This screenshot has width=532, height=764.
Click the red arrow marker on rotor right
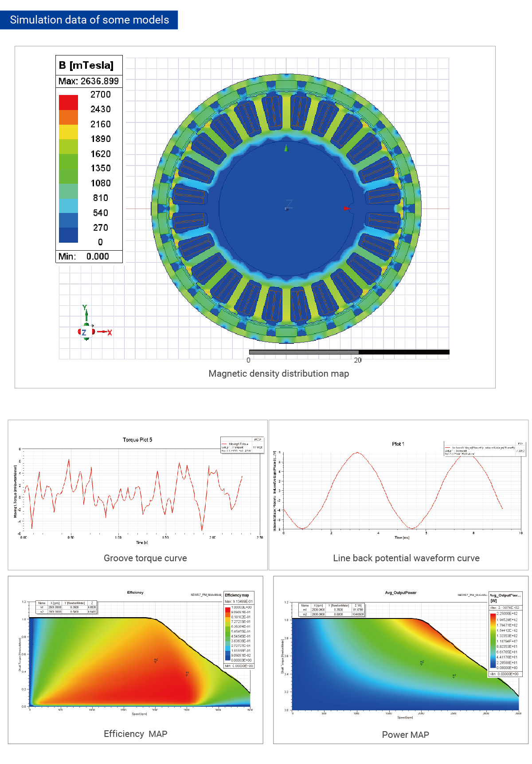pos(347,208)
